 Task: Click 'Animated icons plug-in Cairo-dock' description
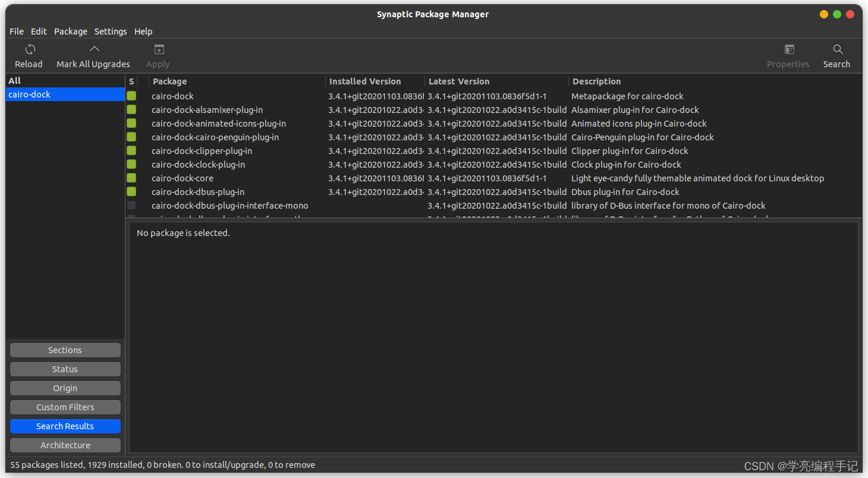[x=639, y=124]
